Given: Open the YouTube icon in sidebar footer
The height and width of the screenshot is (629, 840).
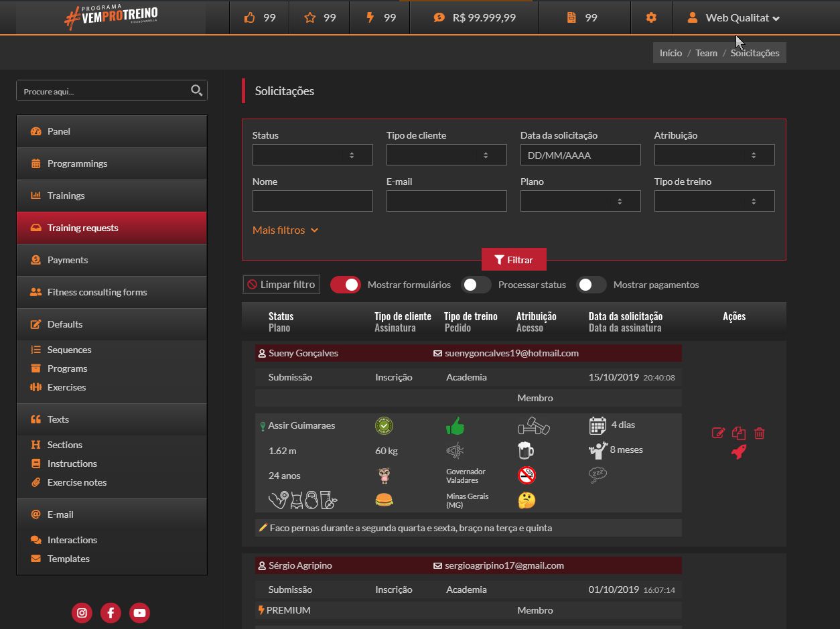Looking at the screenshot, I should coord(139,612).
